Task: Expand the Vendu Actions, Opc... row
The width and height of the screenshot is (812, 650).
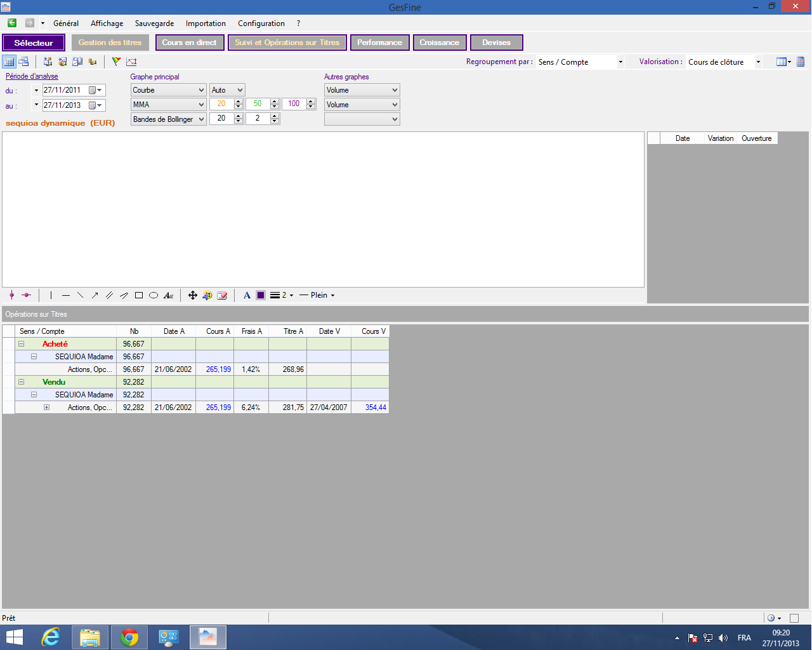Action: click(x=46, y=408)
